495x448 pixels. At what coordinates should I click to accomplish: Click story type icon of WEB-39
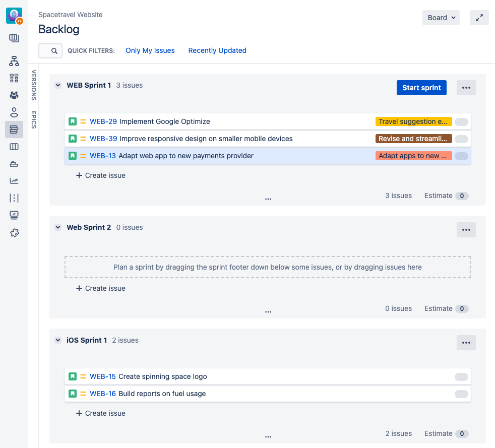[73, 139]
